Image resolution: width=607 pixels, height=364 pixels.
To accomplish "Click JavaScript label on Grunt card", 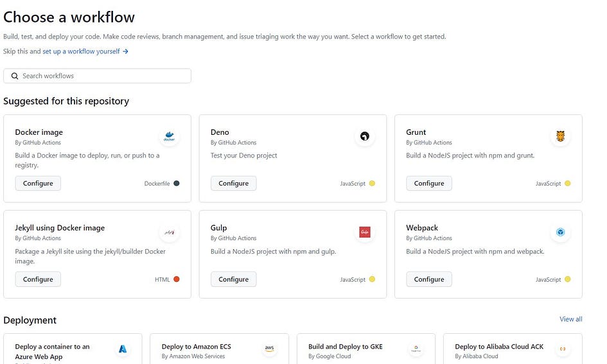I will (x=548, y=184).
